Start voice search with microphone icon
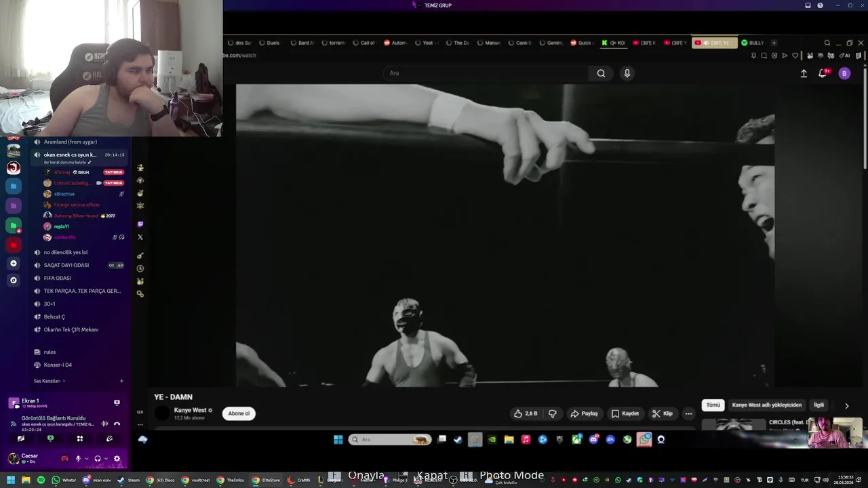Viewport: 868px width, 488px height. [x=627, y=73]
